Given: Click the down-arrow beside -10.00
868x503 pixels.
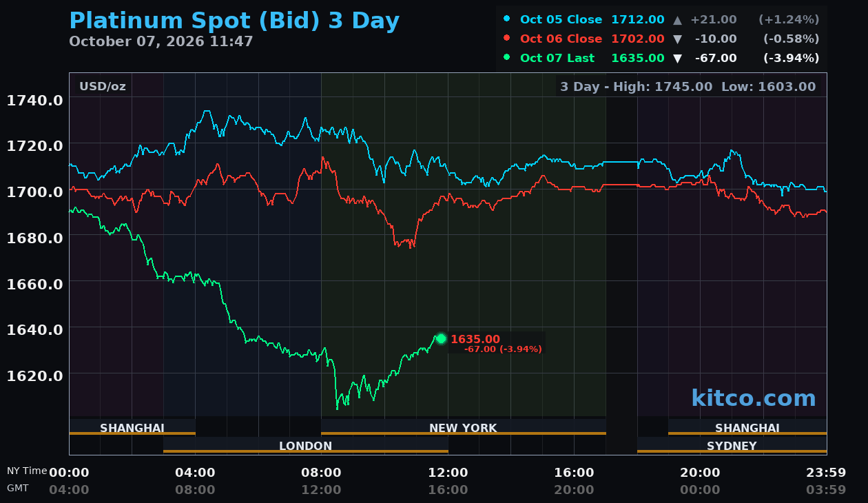Looking at the screenshot, I should (x=677, y=39).
